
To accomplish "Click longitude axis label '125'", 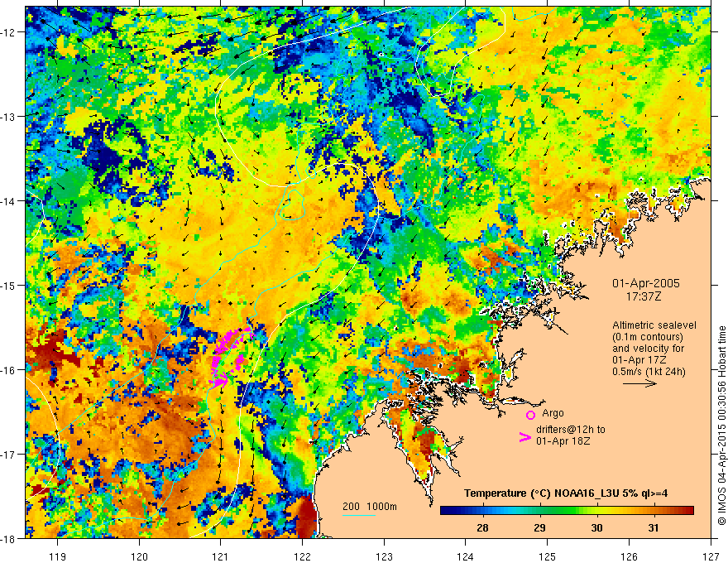I will pos(548,556).
